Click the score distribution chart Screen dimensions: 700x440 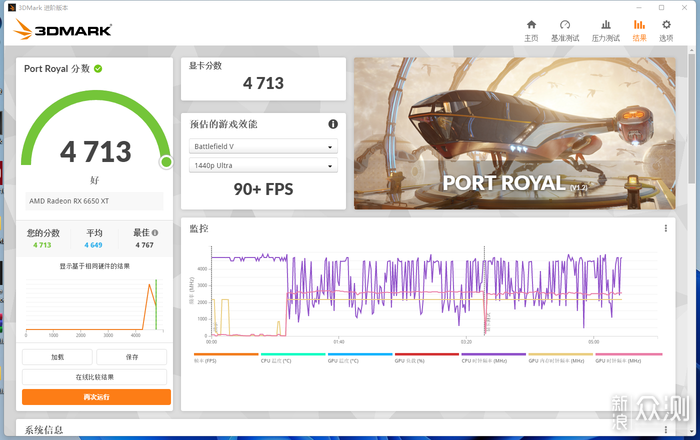click(x=94, y=308)
